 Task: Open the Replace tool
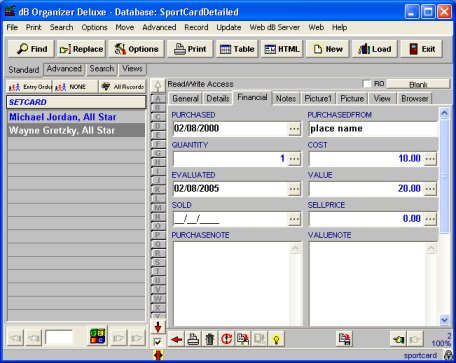(81, 49)
